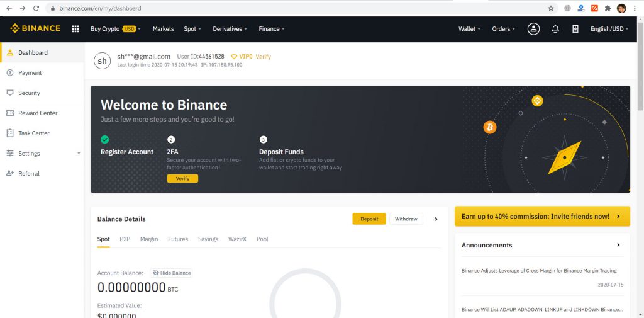Select the Spot balance tab
The width and height of the screenshot is (644, 318).
(x=104, y=239)
